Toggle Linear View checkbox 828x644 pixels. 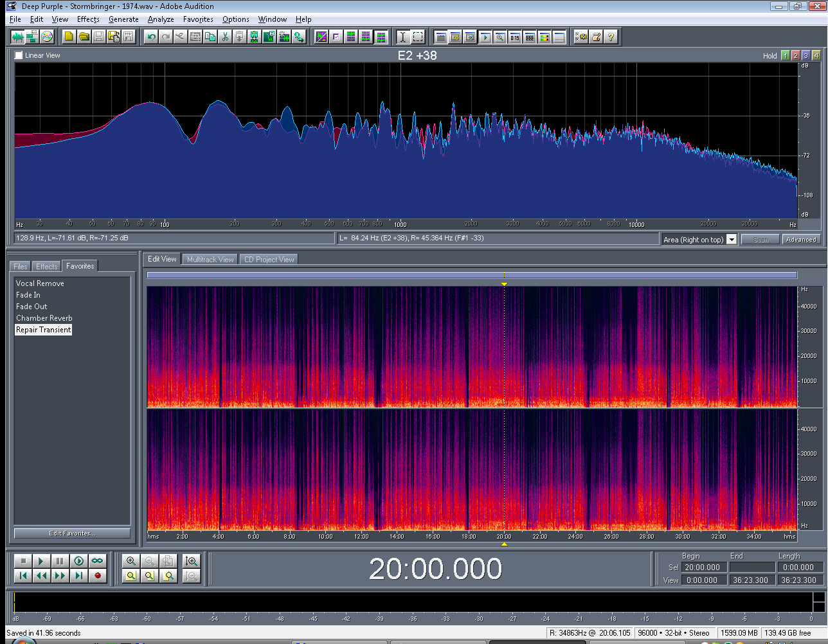[19, 55]
